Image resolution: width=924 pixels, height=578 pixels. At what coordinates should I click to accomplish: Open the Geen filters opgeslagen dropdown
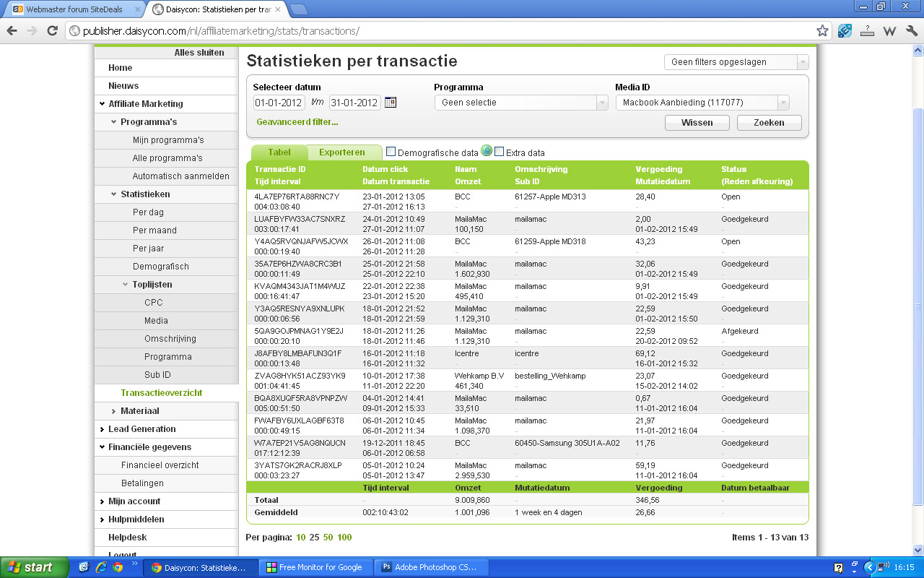pos(736,62)
